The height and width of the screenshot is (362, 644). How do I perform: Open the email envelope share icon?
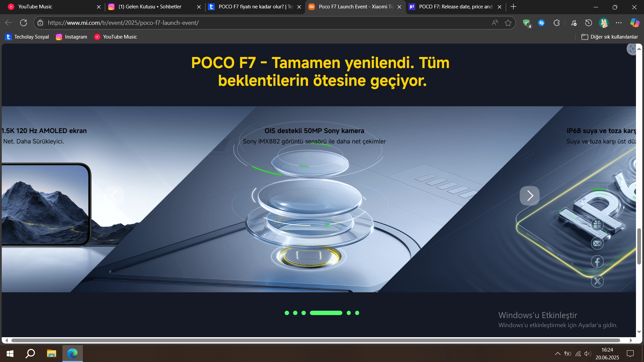pyautogui.click(x=597, y=243)
